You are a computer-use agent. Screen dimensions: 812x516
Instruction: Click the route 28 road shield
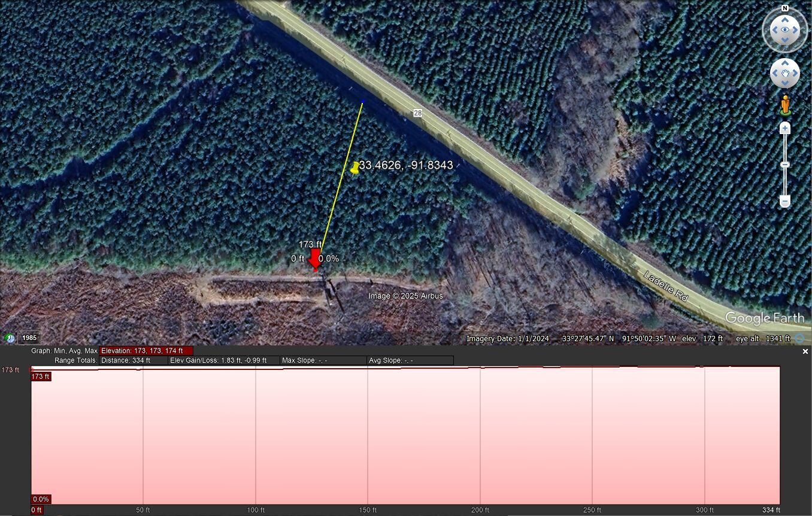(x=417, y=113)
